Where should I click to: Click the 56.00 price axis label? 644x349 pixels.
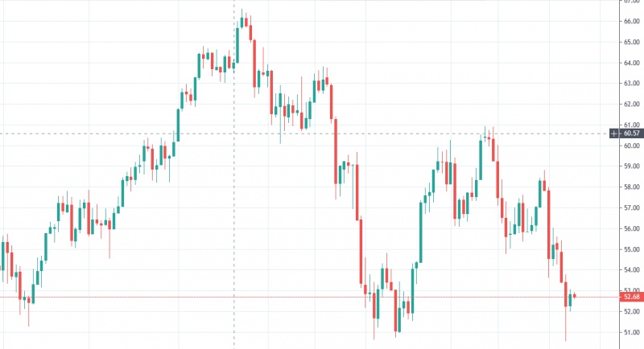click(x=630, y=228)
